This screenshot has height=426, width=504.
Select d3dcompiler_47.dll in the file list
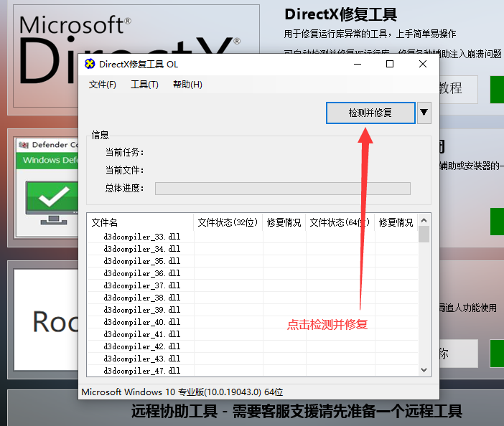tap(142, 371)
